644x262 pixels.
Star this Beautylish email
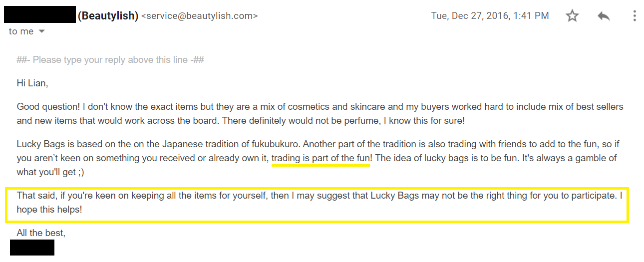pyautogui.click(x=572, y=16)
